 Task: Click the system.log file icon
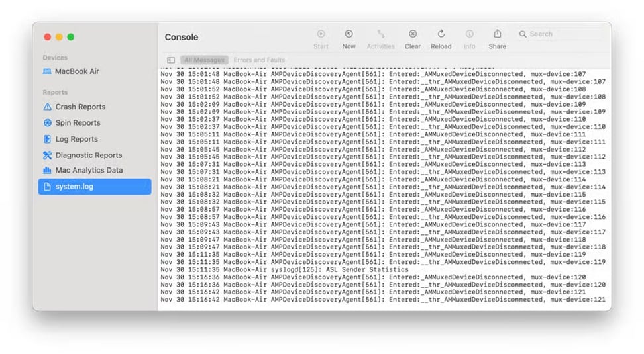tap(47, 187)
